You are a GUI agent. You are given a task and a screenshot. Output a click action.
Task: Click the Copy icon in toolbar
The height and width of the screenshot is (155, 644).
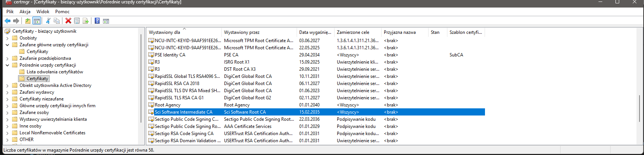tap(57, 21)
